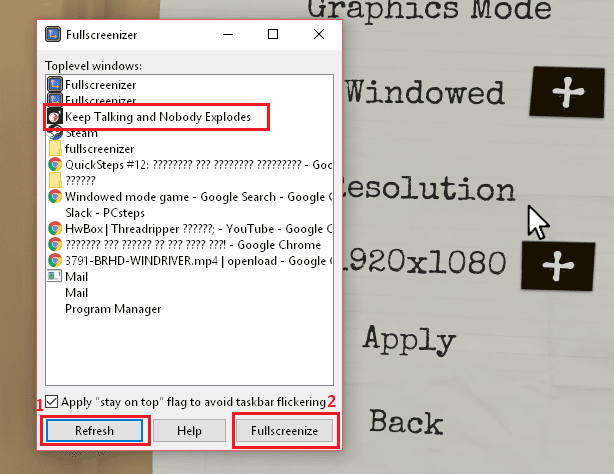Select the QuickSteps #12 Chrome window entry
614x474 pixels.
coord(190,165)
